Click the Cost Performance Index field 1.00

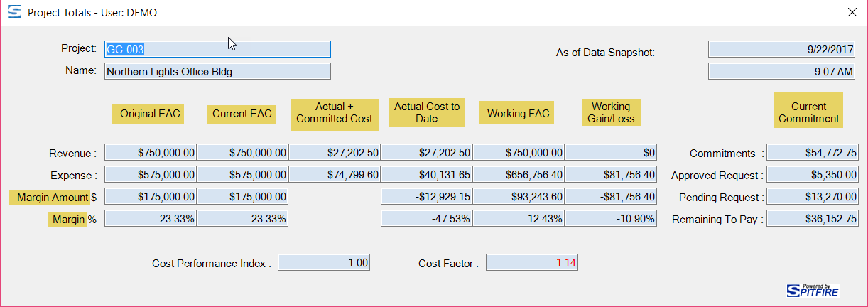coord(324,263)
